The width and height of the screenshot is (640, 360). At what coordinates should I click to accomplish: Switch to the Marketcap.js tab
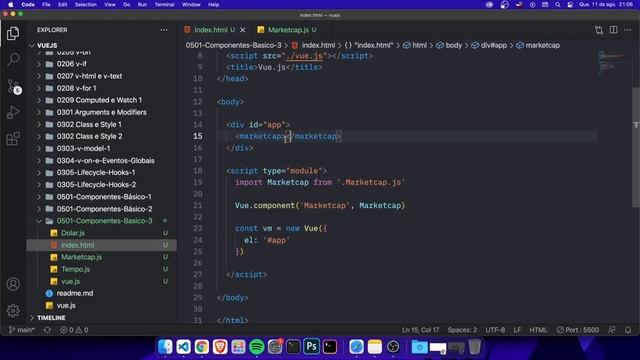288,30
